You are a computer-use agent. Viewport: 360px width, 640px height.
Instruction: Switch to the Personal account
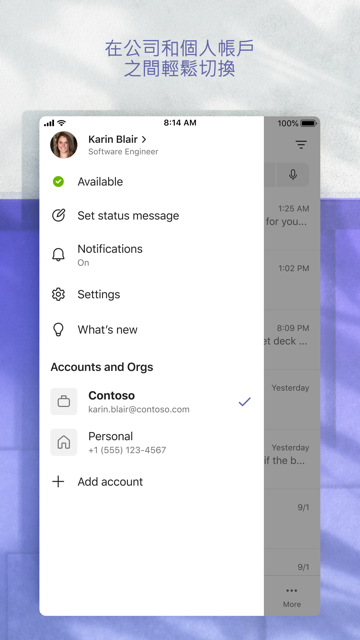pos(151,442)
